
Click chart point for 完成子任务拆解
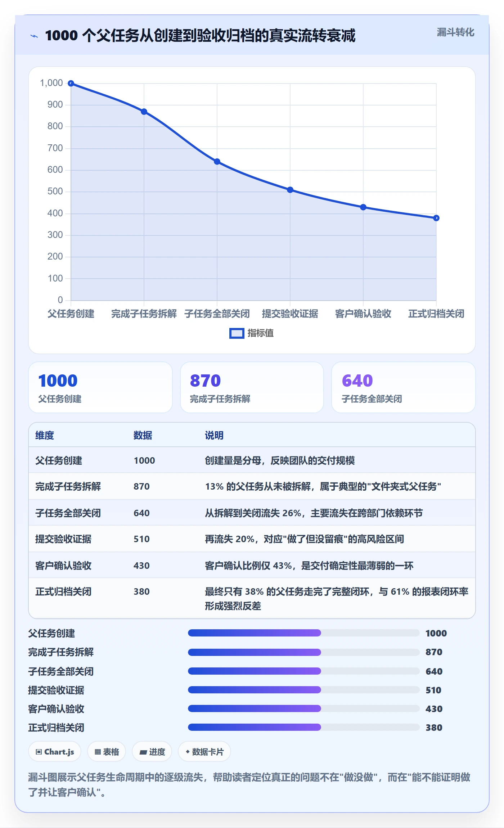(x=144, y=112)
